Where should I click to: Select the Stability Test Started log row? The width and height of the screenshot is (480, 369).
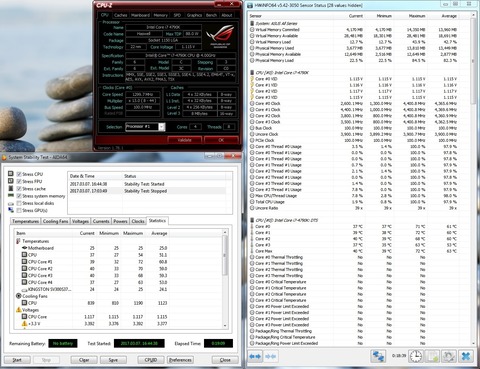(147, 184)
